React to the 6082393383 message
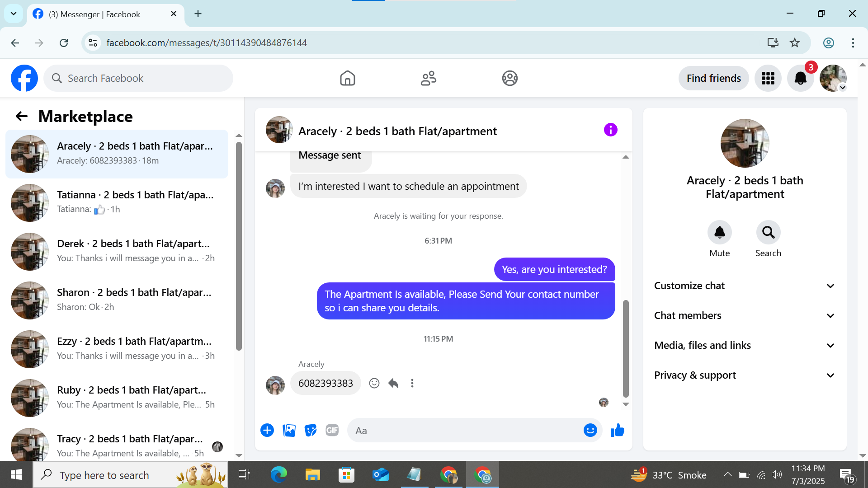 tap(374, 383)
